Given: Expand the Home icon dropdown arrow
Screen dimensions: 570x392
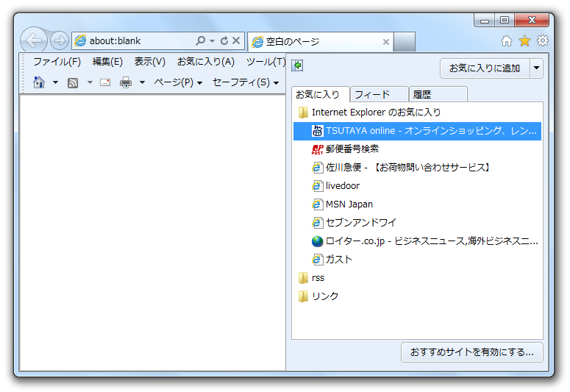Looking at the screenshot, I should tap(55, 82).
